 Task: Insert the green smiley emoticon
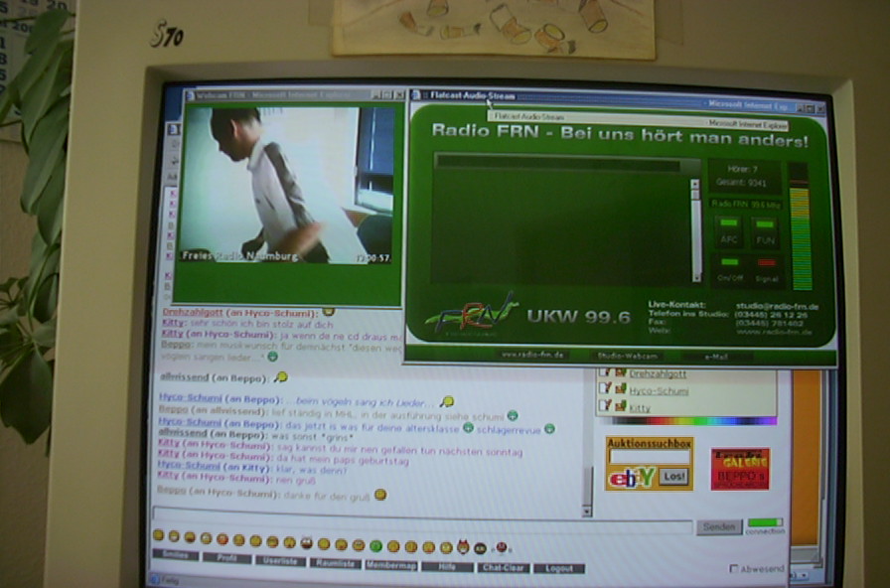[375, 545]
